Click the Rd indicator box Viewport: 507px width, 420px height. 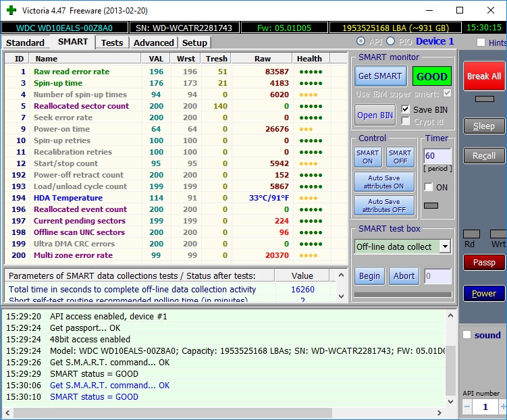[471, 234]
